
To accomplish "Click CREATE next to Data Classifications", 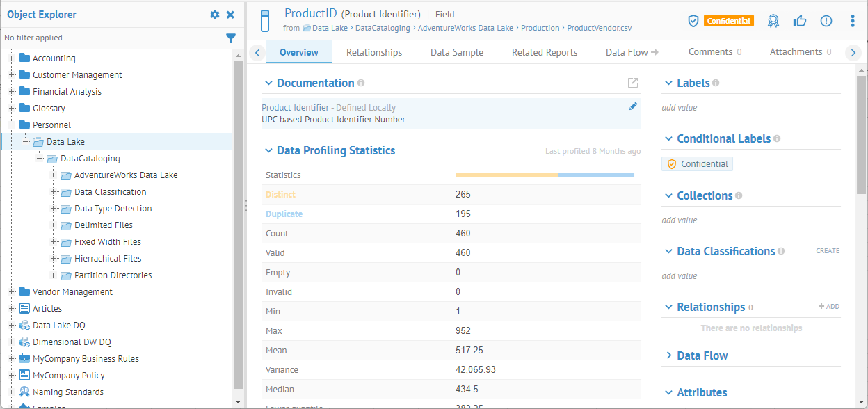I will pyautogui.click(x=827, y=251).
